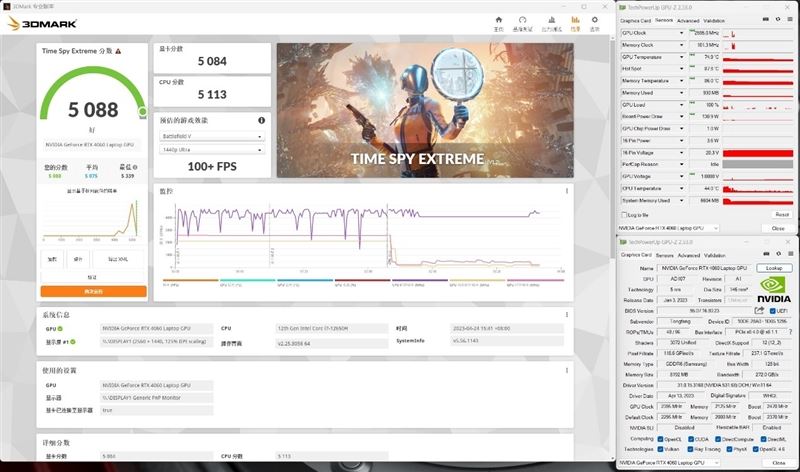Open the Options gear icon in 3DMark
Screen dimensions: 800x472
[x=594, y=20]
